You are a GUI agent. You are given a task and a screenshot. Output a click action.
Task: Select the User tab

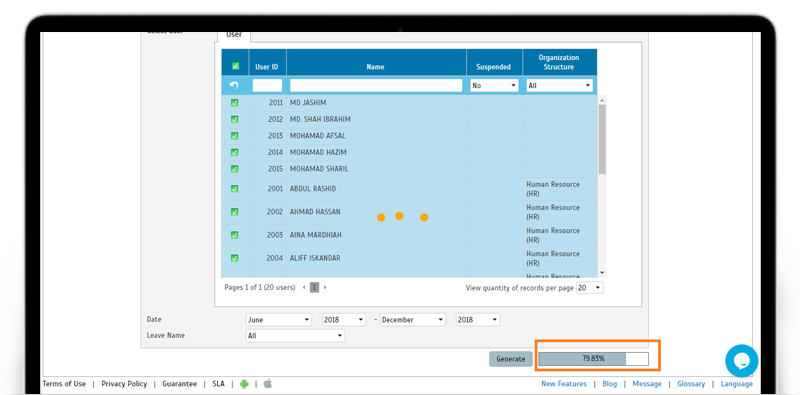coord(234,35)
